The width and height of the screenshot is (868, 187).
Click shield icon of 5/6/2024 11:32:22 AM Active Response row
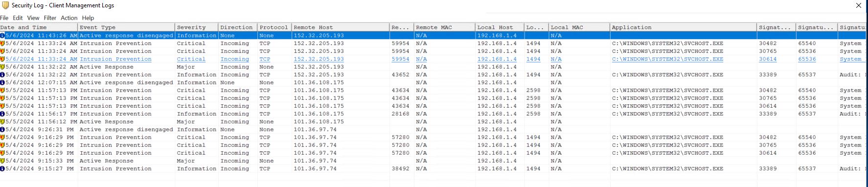[2, 67]
